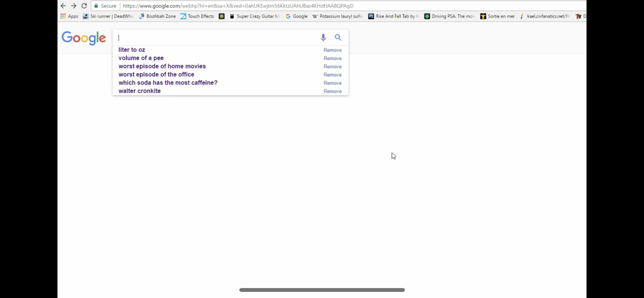Click the browser forward arrow
The image size is (644, 298).
74,6
